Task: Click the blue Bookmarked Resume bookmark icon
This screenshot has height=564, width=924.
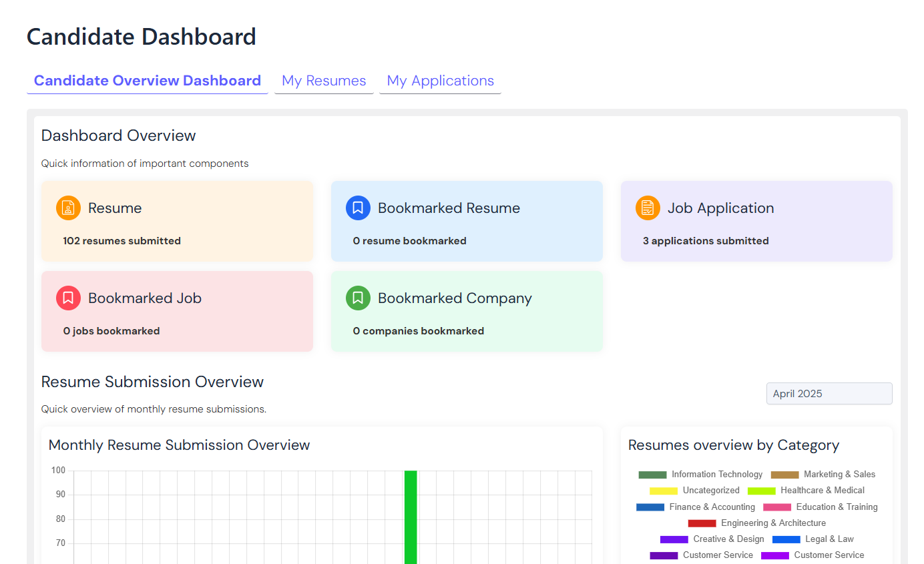Action: pos(358,208)
